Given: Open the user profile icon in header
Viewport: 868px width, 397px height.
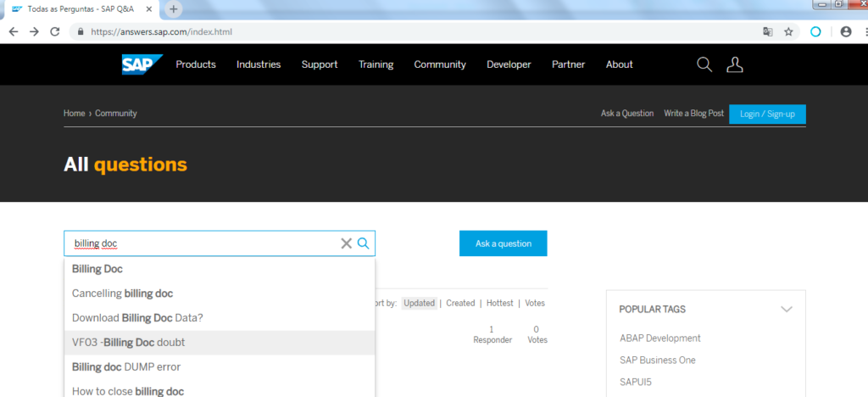Looking at the screenshot, I should click(735, 64).
